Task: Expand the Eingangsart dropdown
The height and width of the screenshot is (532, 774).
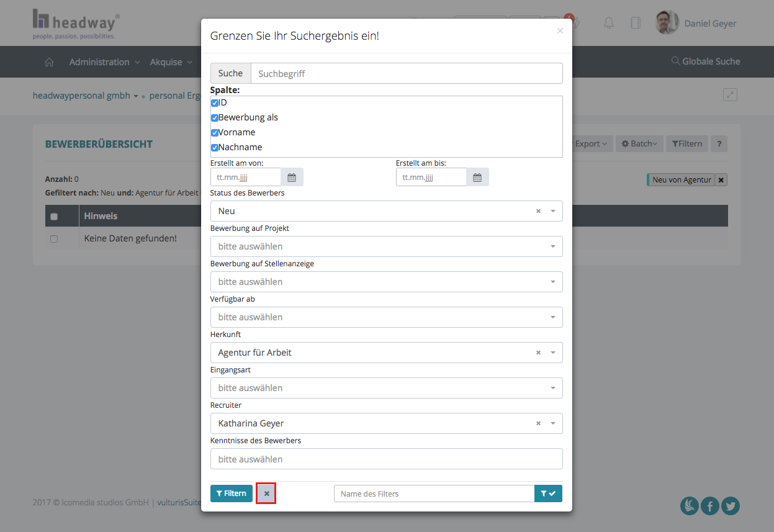Action: tap(386, 388)
